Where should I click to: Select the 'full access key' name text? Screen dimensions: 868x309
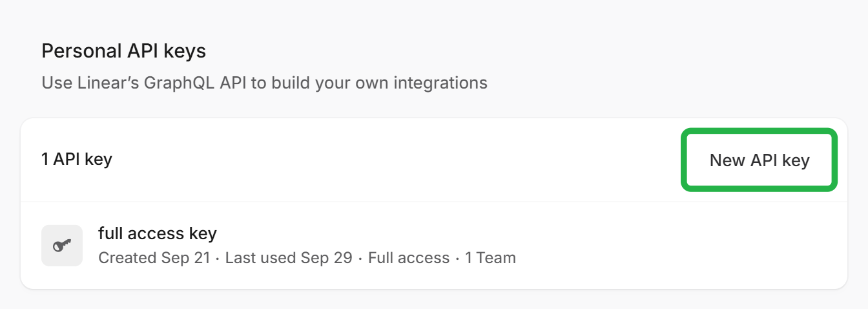pyautogui.click(x=158, y=233)
